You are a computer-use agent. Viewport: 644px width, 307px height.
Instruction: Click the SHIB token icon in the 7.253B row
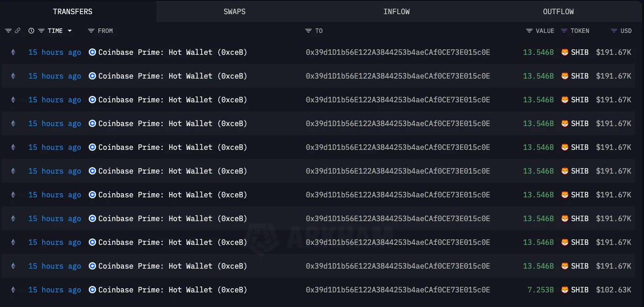click(x=564, y=290)
